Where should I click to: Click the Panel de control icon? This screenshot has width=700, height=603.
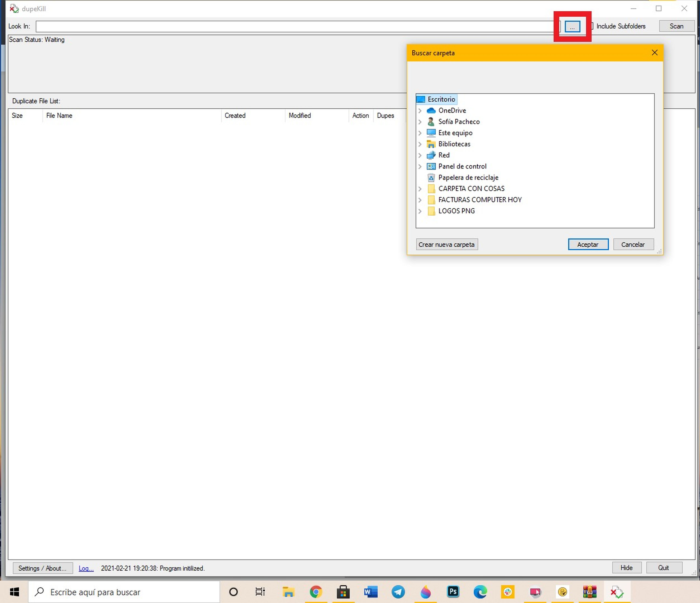pos(431,166)
